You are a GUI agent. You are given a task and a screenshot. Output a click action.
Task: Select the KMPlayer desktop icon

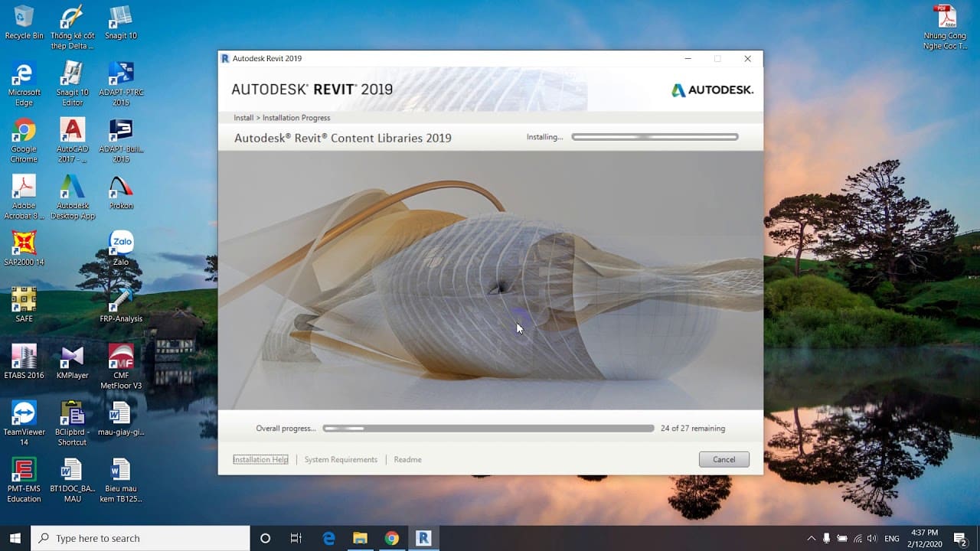(73, 363)
